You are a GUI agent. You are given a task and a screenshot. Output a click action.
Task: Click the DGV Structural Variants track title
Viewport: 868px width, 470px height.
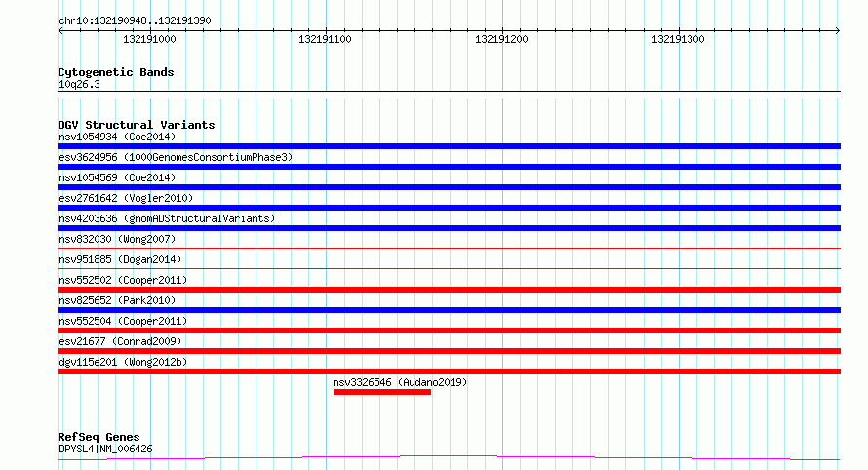[137, 125]
